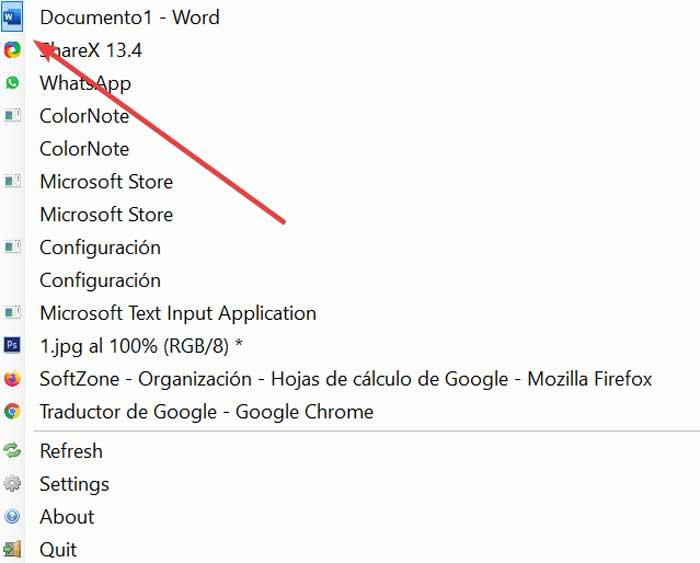Click the icon beside the first Microsoft Store entry
This screenshot has width=700, height=563.
pos(12,181)
